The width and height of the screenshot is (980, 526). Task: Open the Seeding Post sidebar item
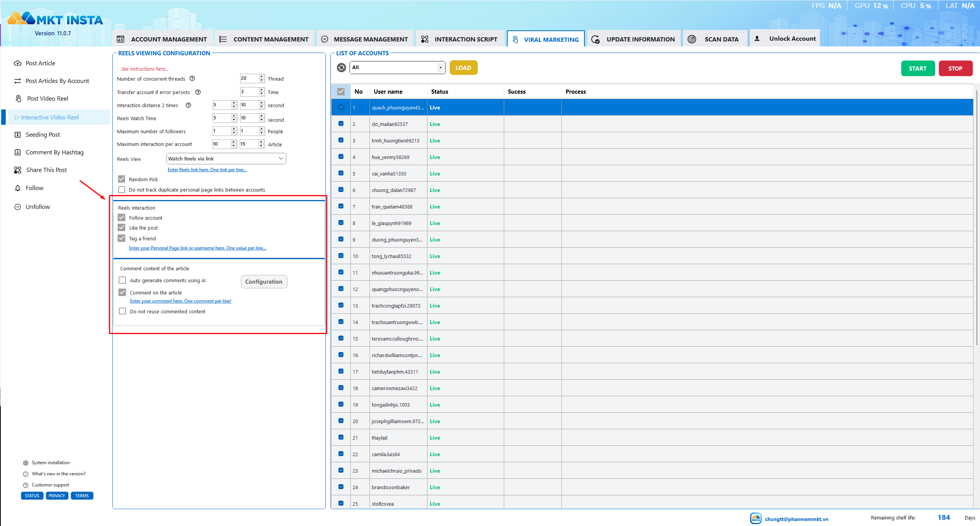43,135
